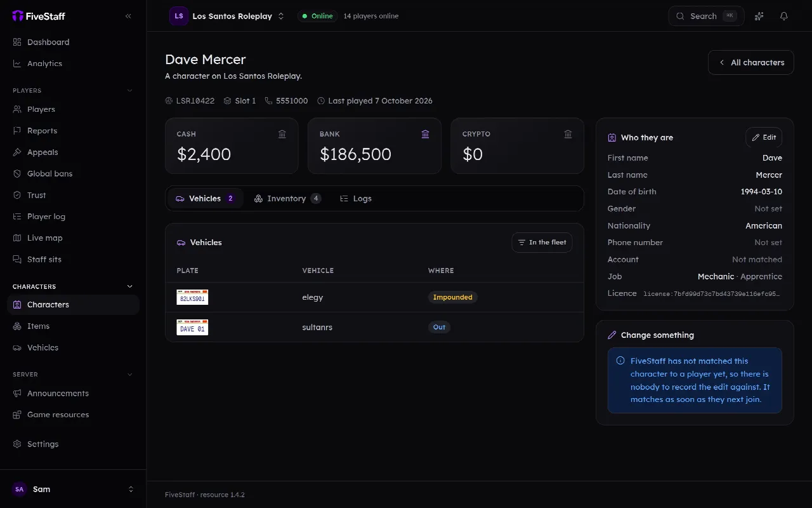The image size is (812, 508).
Task: Open the Players page
Action: point(73,109)
